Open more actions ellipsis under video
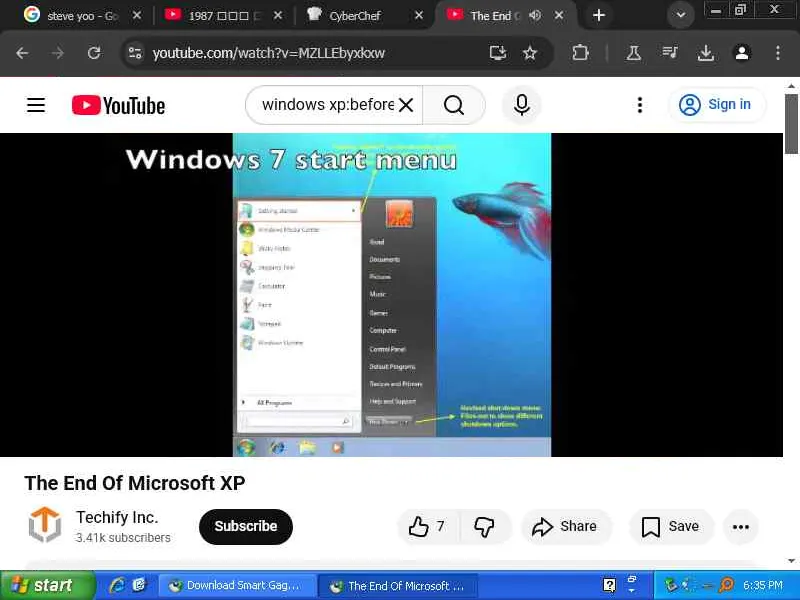The image size is (800, 600). [741, 527]
